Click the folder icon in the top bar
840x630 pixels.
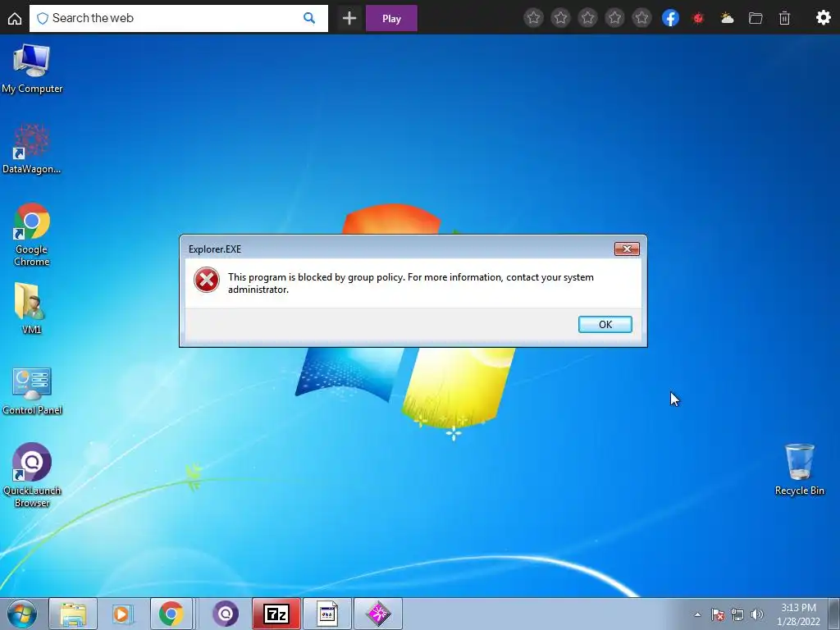tap(756, 18)
